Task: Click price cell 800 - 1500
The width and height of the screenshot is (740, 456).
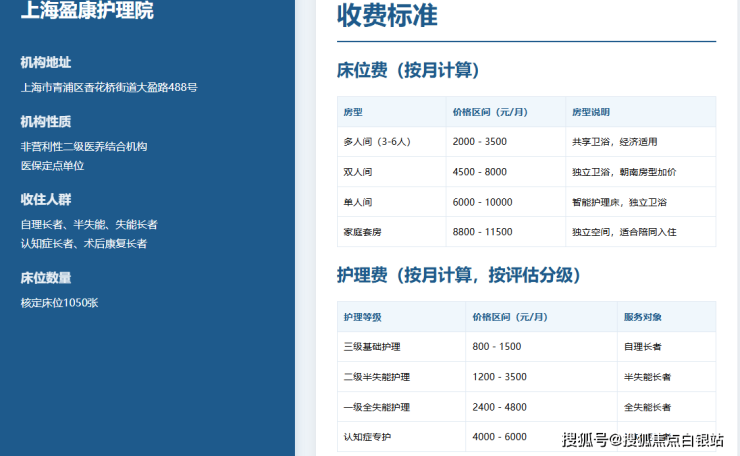Action: tap(496, 346)
